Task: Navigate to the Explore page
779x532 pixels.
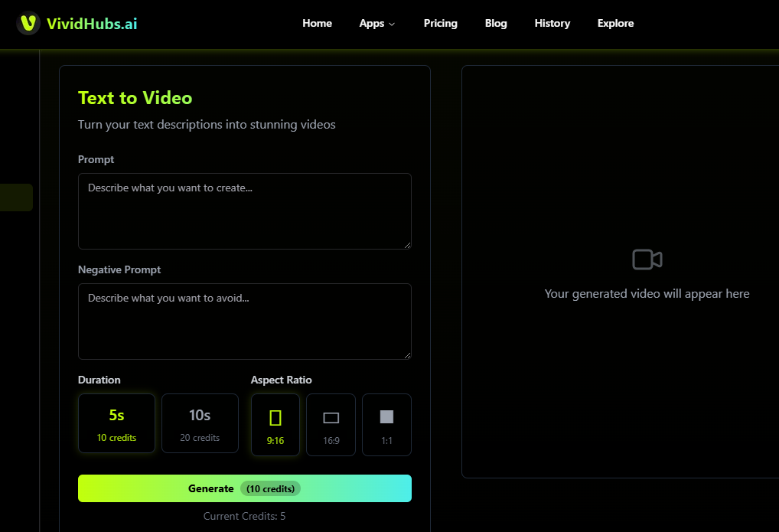Action: pyautogui.click(x=615, y=23)
